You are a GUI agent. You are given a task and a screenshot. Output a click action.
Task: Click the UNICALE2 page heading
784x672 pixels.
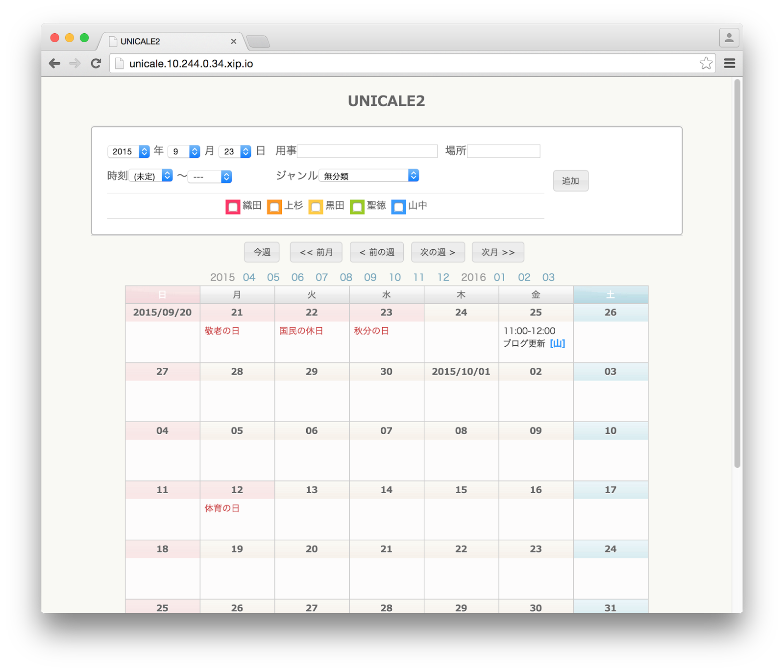click(x=387, y=101)
